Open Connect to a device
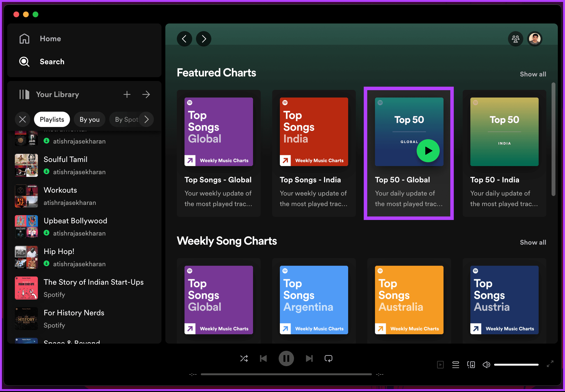Image resolution: width=565 pixels, height=392 pixels. point(471,365)
